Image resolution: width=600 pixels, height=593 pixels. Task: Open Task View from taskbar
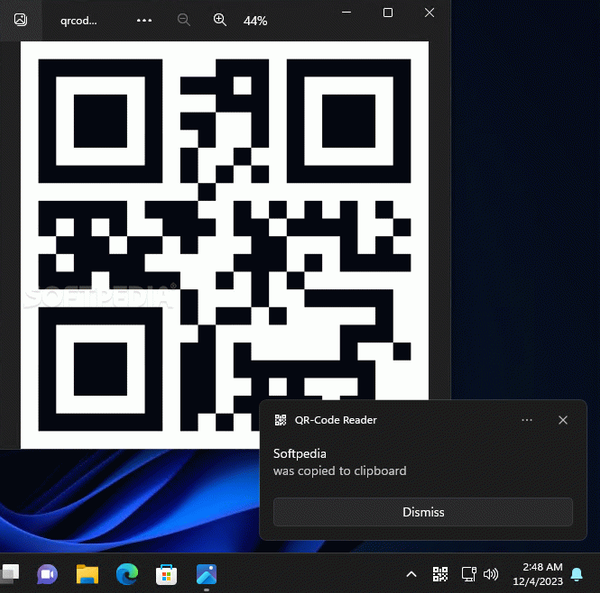tap(10, 574)
